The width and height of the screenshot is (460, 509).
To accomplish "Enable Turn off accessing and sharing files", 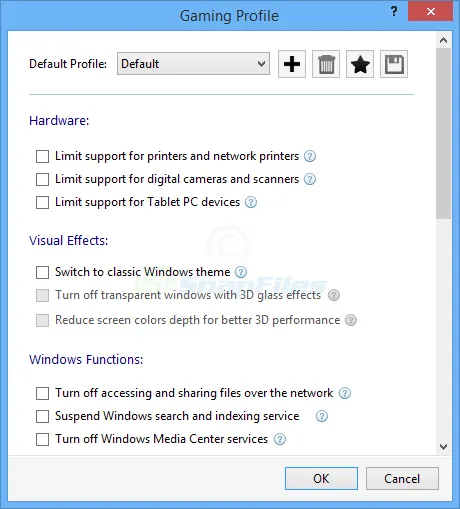I will pyautogui.click(x=42, y=393).
